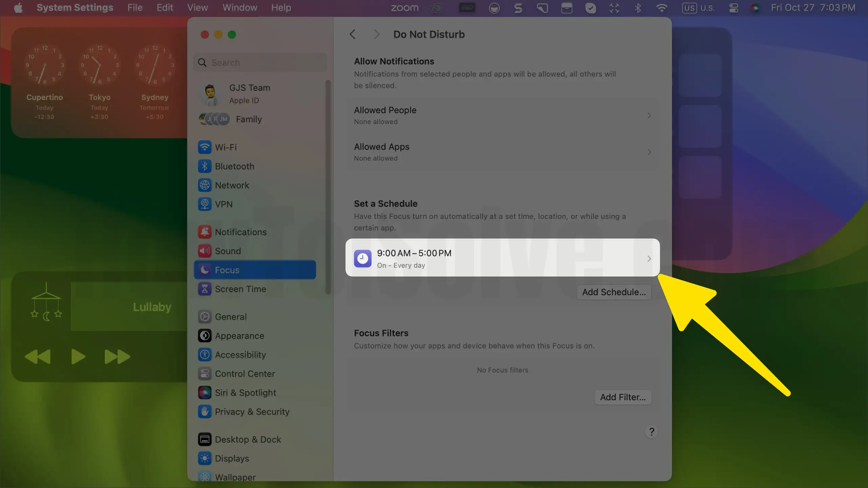Open the Edit menu
The width and height of the screenshot is (868, 488).
pyautogui.click(x=165, y=7)
